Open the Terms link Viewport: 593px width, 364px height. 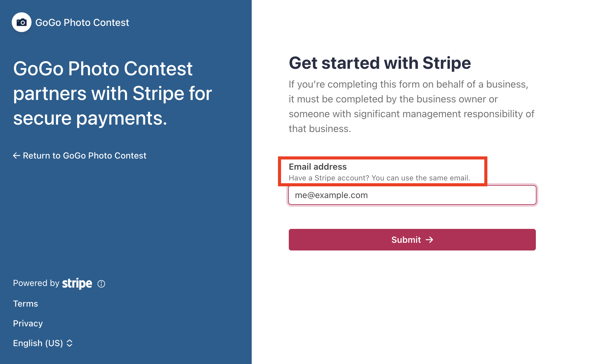tap(25, 304)
